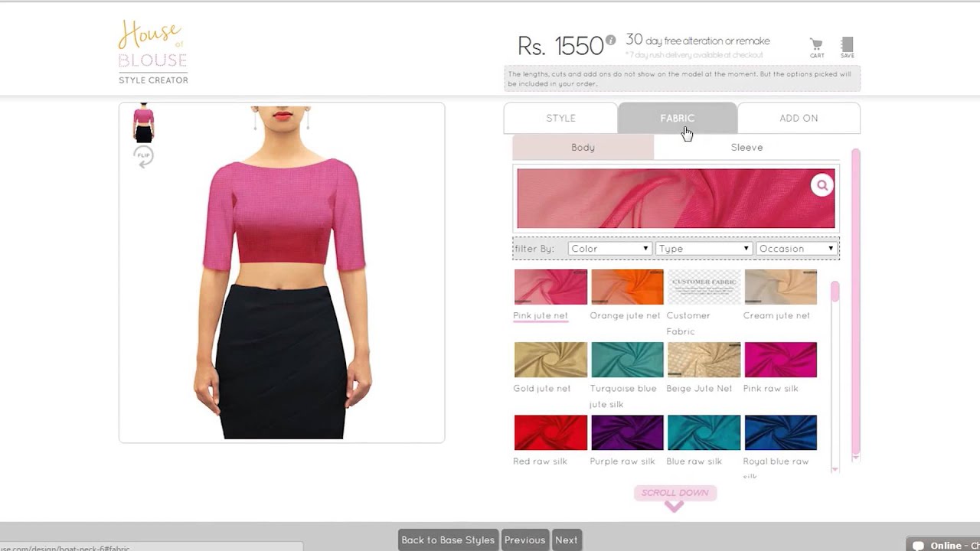Choose the Red raw silk swatch
The image size is (980, 551).
click(x=550, y=432)
